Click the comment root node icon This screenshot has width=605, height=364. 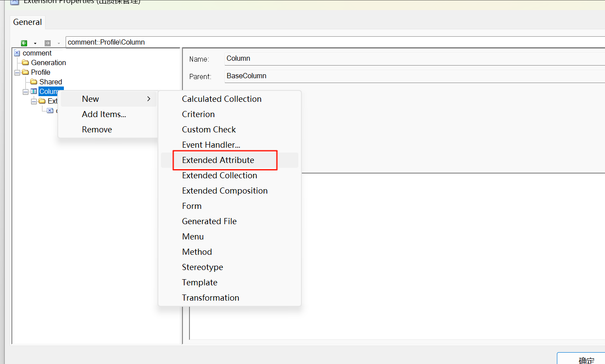coord(17,53)
